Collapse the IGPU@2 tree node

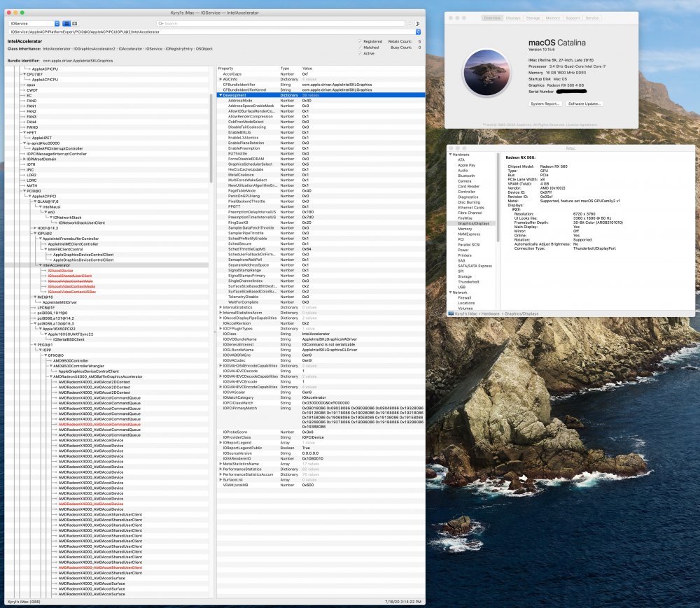[x=35, y=233]
